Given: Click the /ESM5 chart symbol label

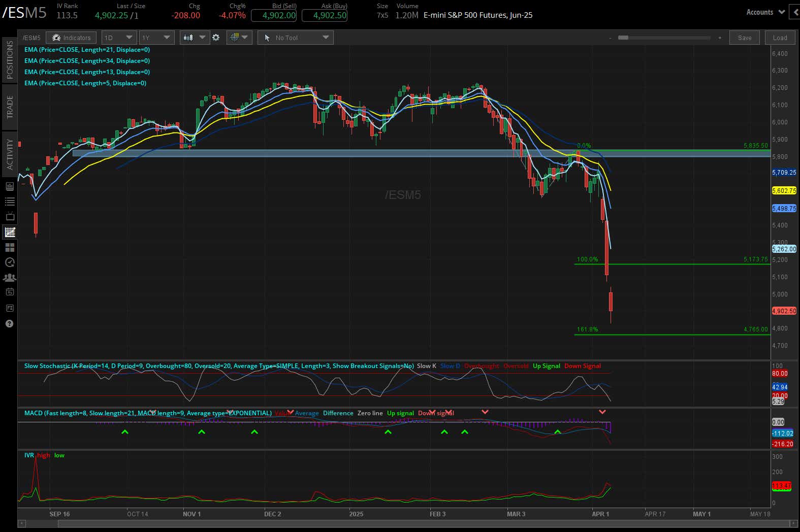Looking at the screenshot, I should tap(31, 38).
